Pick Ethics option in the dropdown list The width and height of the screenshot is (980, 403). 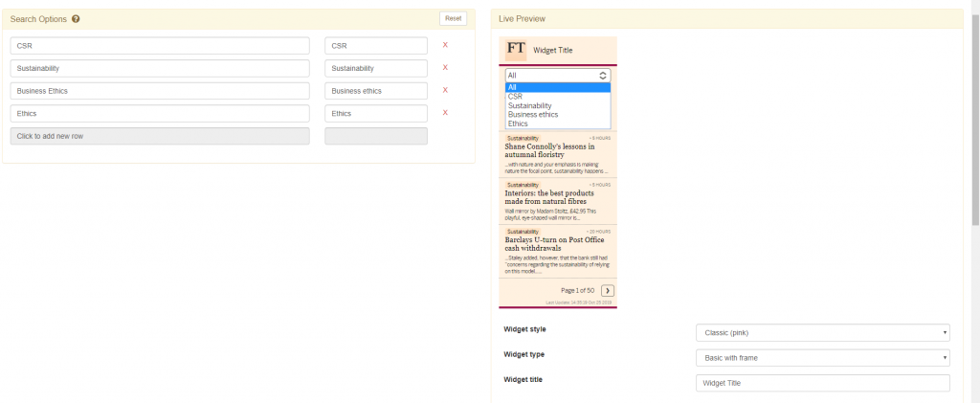518,123
